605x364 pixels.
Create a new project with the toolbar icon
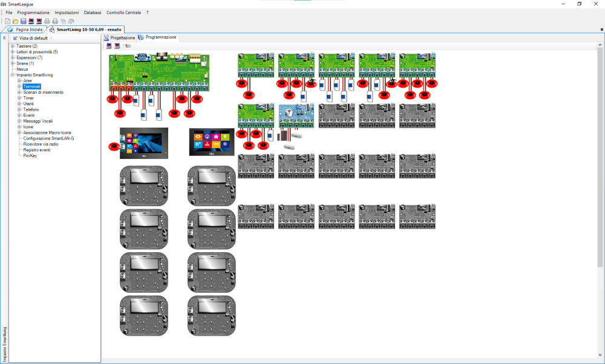[x=7, y=21]
